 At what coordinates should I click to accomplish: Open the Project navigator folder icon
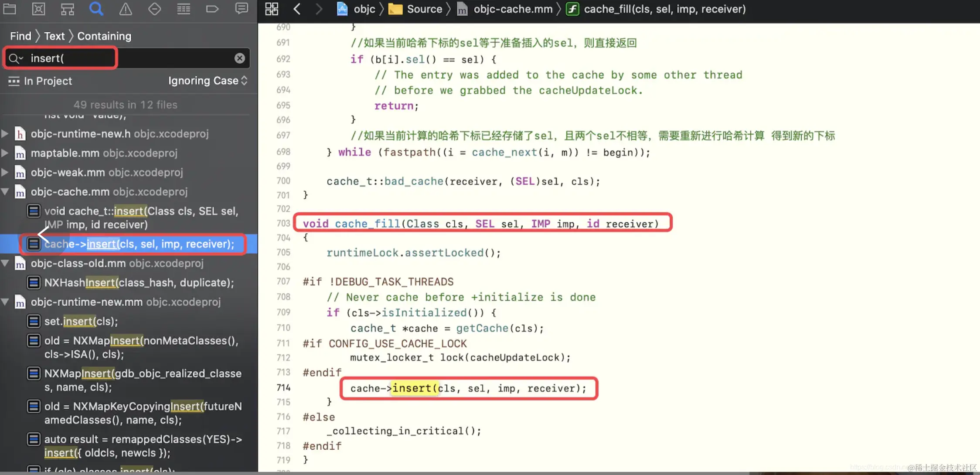click(x=10, y=9)
